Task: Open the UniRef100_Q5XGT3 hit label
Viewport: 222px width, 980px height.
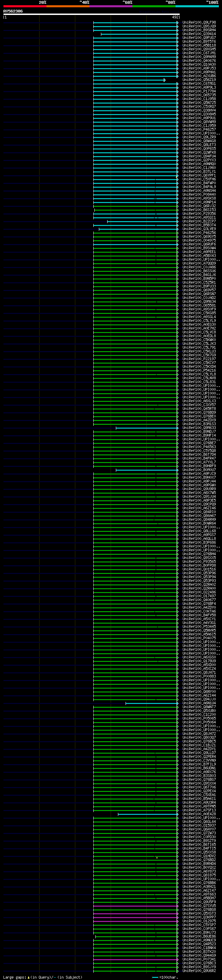Action: click(199, 914)
